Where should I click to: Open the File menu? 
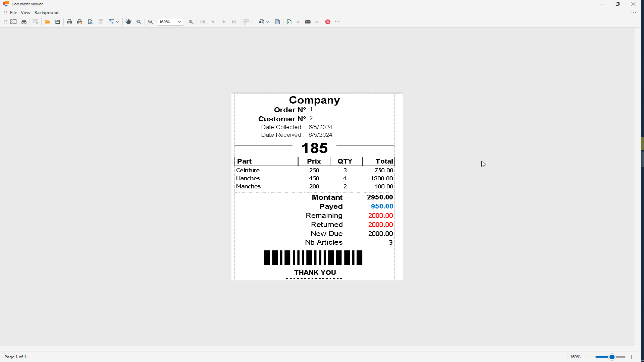point(13,13)
